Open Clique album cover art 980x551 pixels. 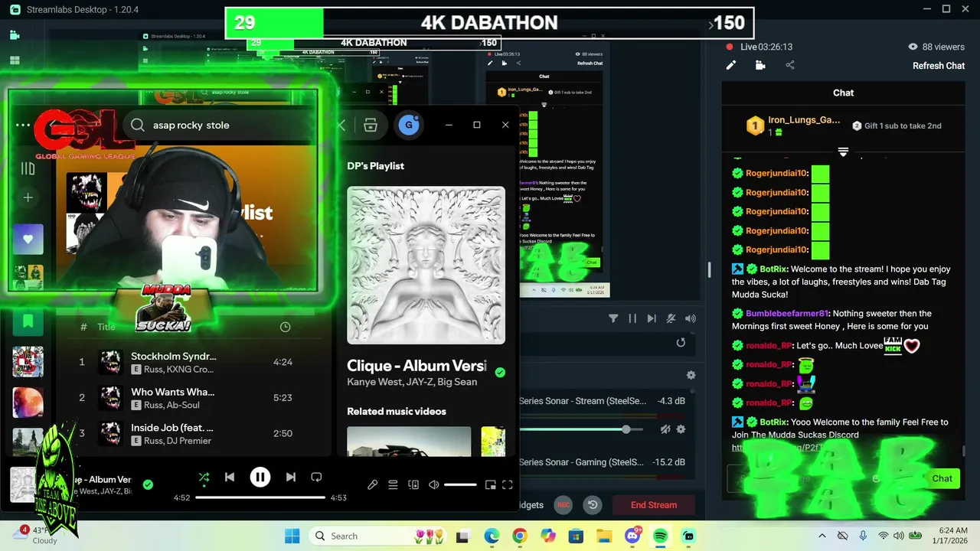pyautogui.click(x=426, y=266)
